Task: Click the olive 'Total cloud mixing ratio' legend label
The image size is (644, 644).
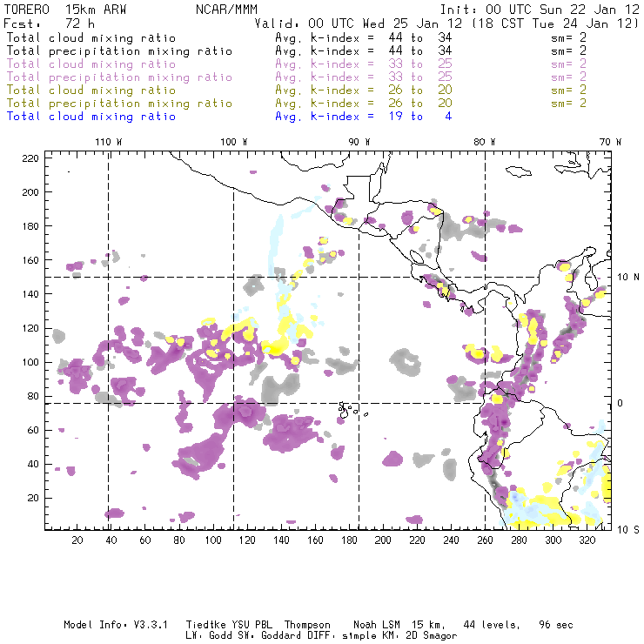Action: 91,90
